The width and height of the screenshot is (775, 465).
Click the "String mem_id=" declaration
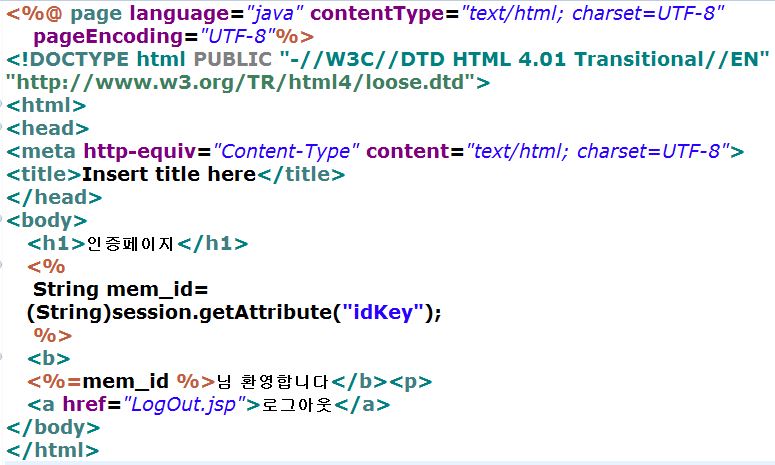point(121,290)
